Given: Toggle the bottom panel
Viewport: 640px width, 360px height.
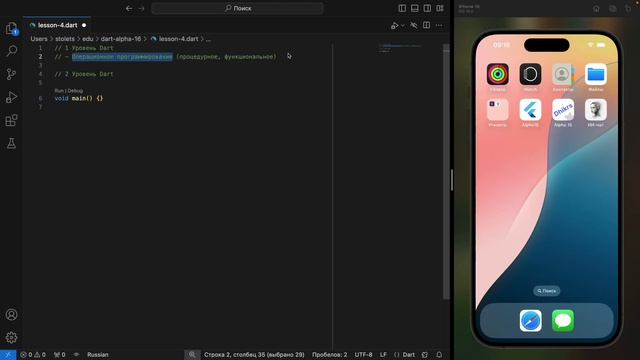Looking at the screenshot, I should (x=415, y=8).
